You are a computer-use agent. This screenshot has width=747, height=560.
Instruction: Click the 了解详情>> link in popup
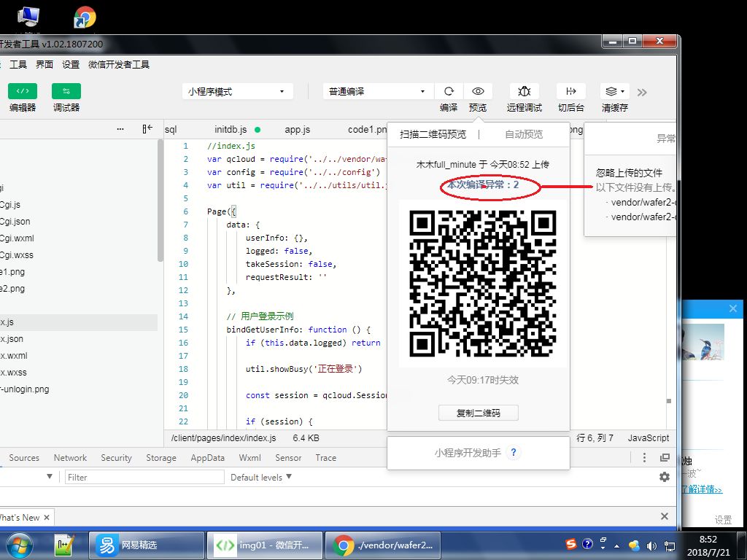click(x=703, y=489)
